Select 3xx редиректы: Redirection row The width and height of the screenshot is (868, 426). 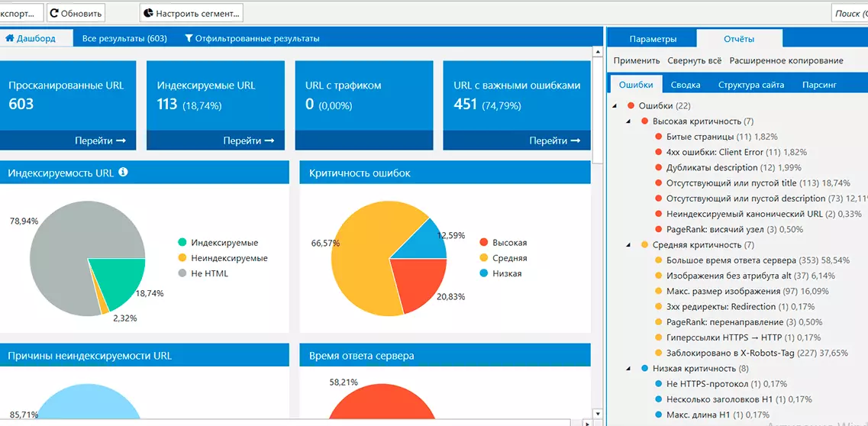[x=734, y=306]
